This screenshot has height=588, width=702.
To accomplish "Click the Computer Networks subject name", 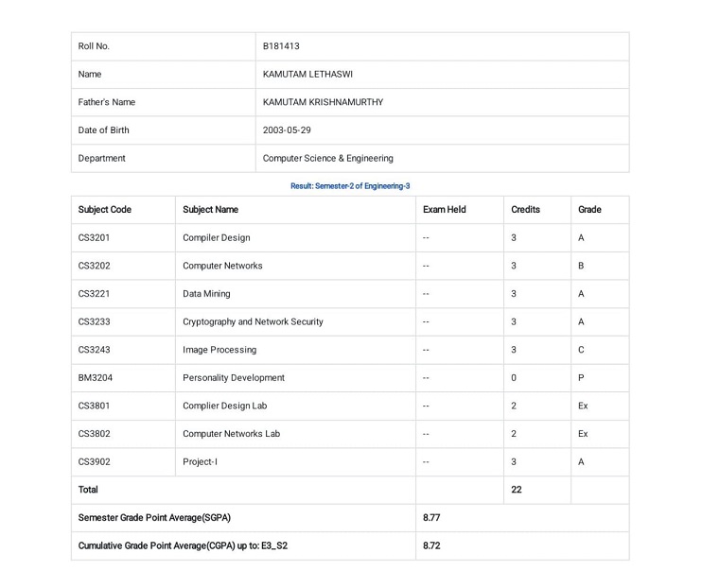I will coord(222,266).
